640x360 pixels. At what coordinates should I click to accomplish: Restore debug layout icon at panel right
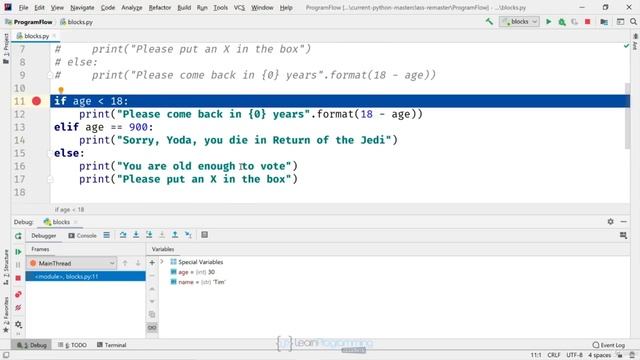[x=623, y=236]
